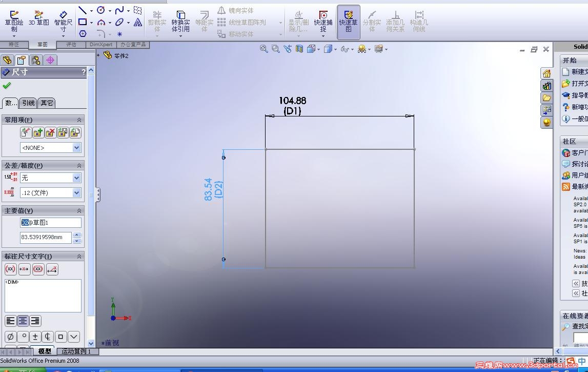588x372 pixels.
Task: Click the 快速捕捉 quick snaps tool
Action: [323, 22]
